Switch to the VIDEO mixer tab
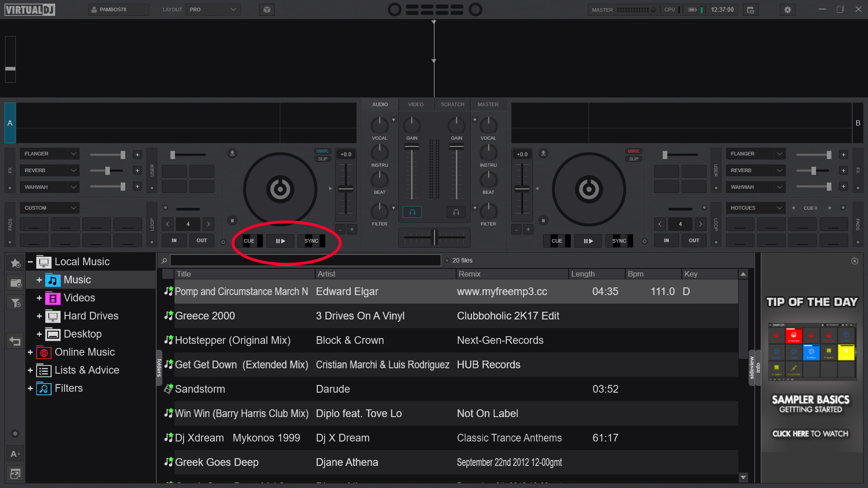 [415, 104]
